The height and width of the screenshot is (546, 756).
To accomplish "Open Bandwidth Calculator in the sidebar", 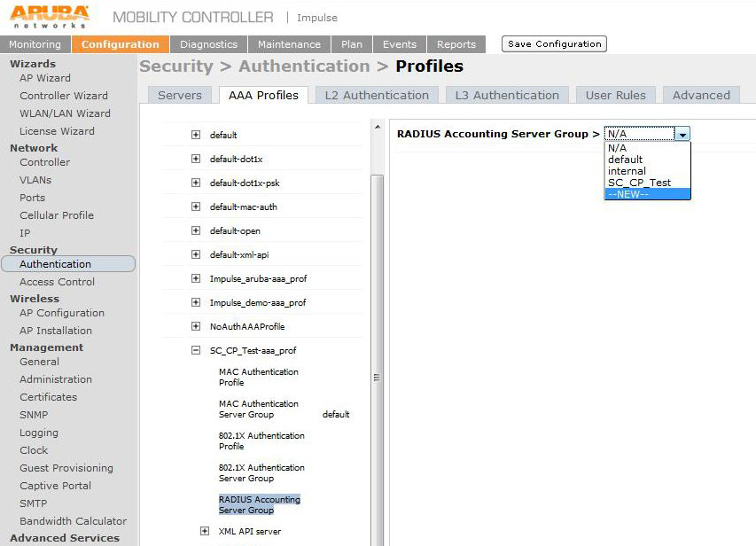I will [x=74, y=521].
